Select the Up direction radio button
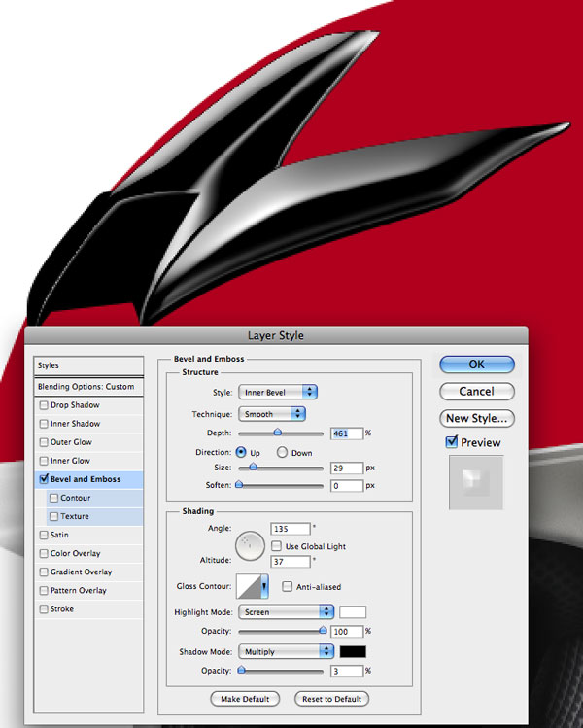 pos(241,452)
